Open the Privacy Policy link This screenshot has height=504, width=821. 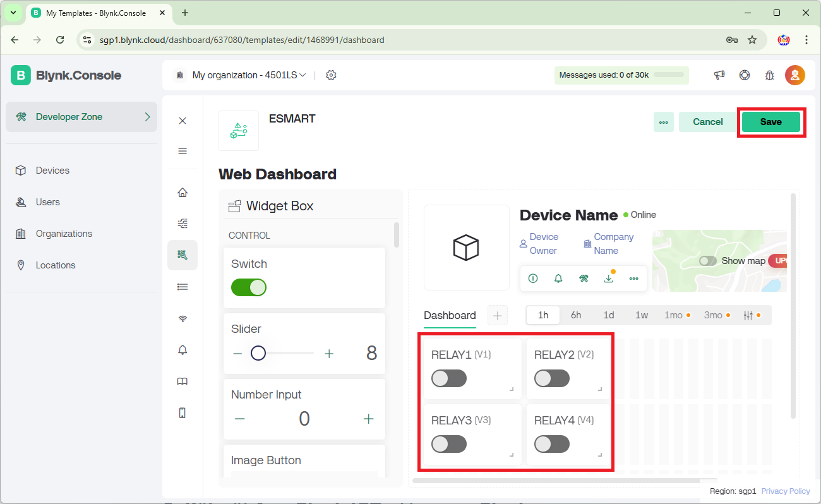click(x=786, y=491)
